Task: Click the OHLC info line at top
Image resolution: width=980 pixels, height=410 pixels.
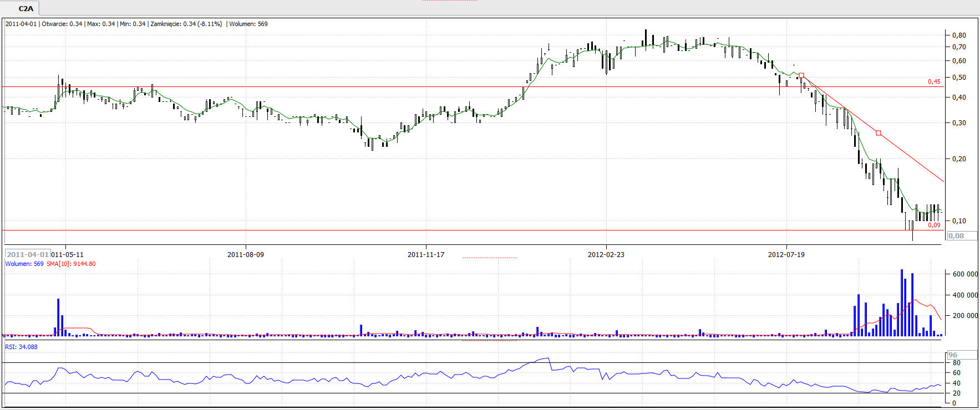Action: point(136,24)
